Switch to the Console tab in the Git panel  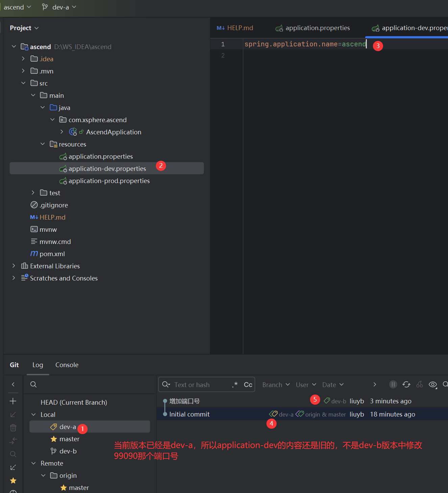(x=67, y=365)
